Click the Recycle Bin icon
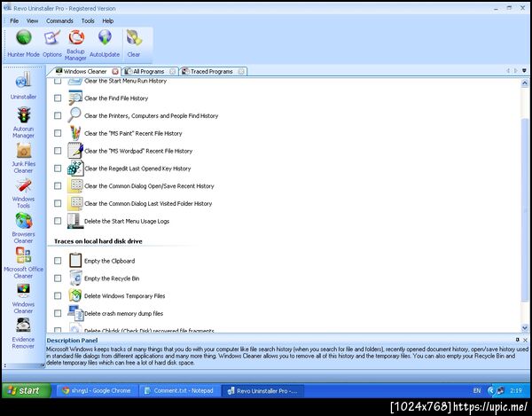 (75, 278)
